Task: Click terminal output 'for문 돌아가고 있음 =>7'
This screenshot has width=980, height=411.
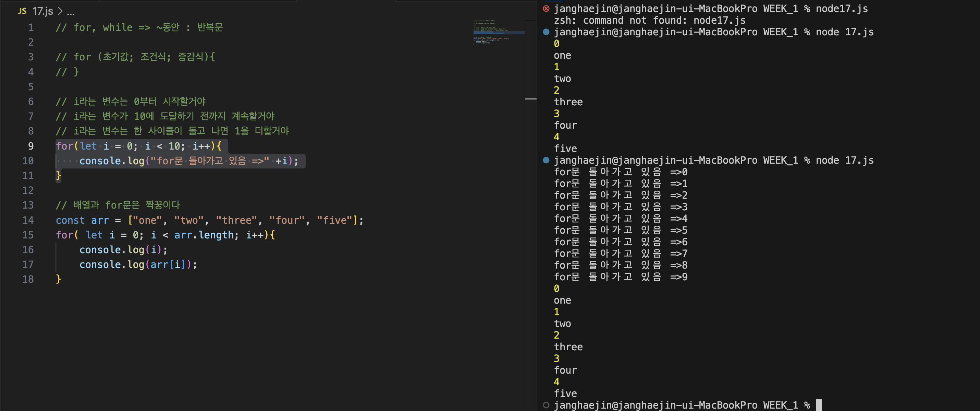Action: (x=621, y=253)
